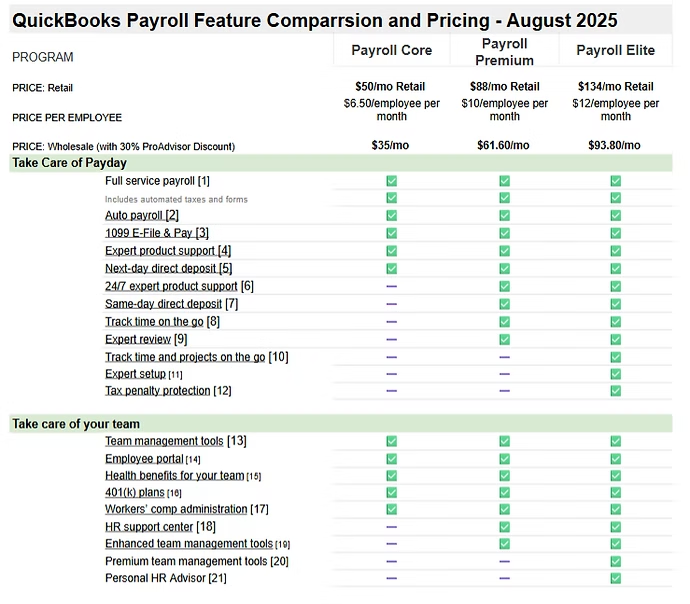This screenshot has width=690, height=604.
Task: Open the Workers' comp administration link
Action: click(x=176, y=510)
